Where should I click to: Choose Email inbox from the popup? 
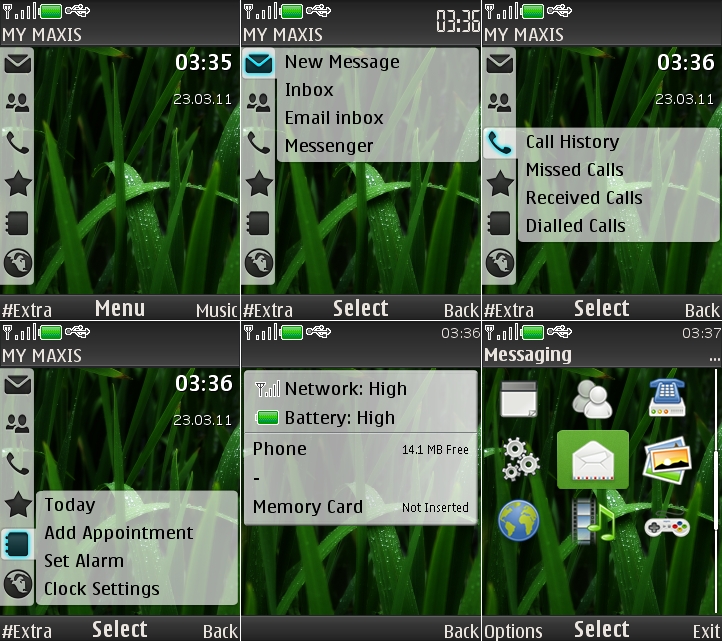[x=334, y=118]
